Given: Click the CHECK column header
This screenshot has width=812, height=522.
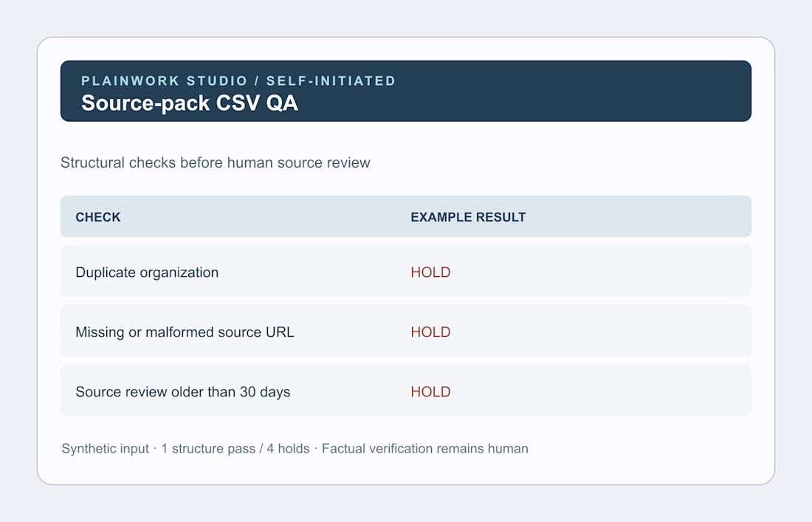Looking at the screenshot, I should tap(98, 217).
